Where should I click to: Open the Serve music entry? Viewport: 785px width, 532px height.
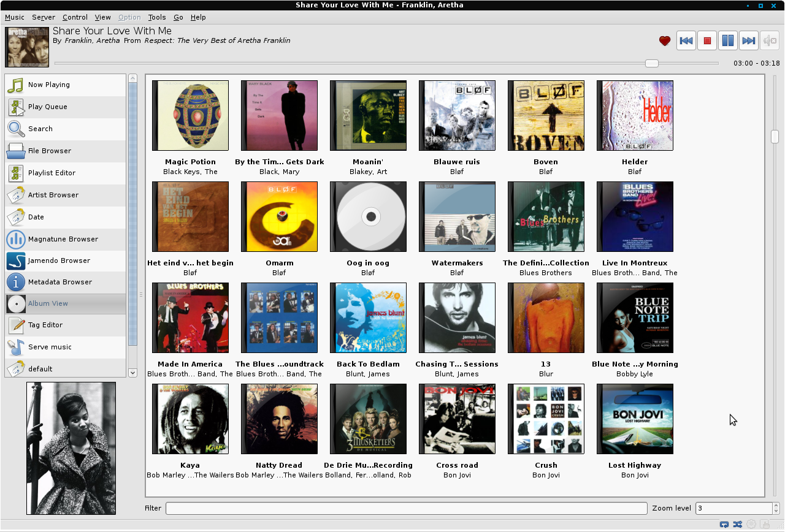click(x=65, y=347)
